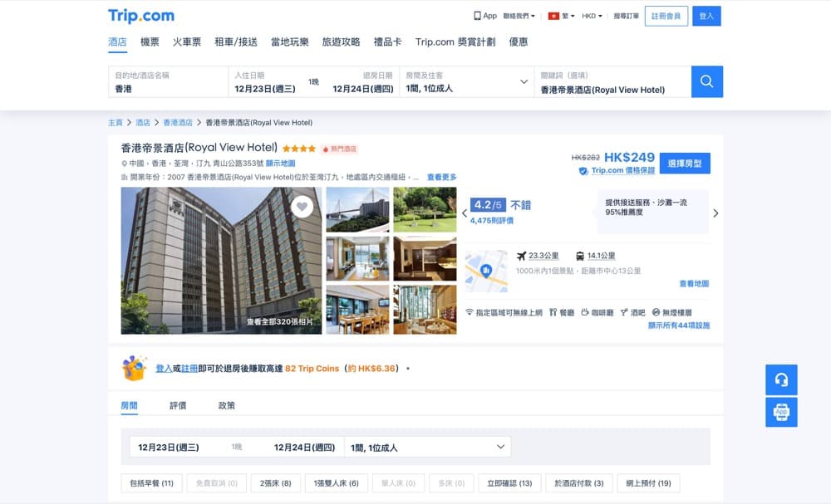The image size is (831, 504).
Task: Add hotel to favorites with heart icon
Action: (x=302, y=207)
